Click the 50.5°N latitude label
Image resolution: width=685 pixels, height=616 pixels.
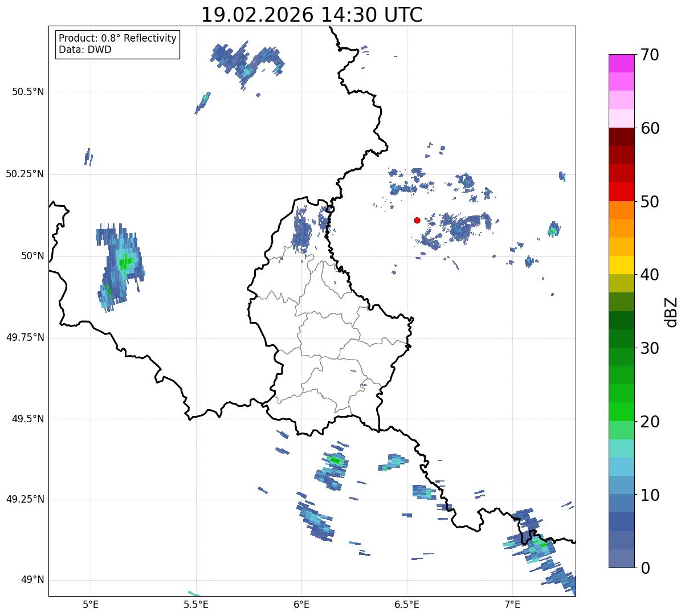pos(28,92)
